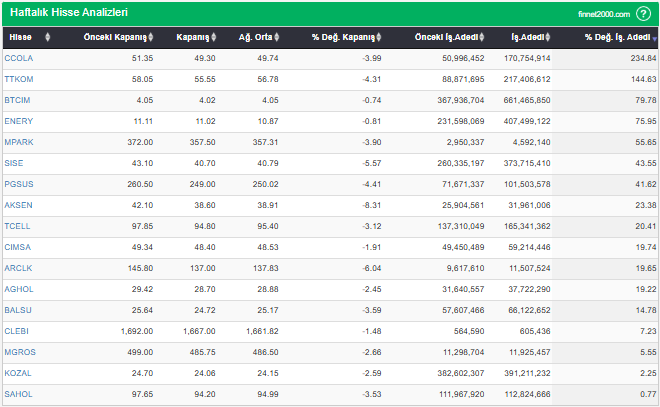Click sort arrows next to Ağ. Orta
The height and width of the screenshot is (407, 660).
[283, 38]
